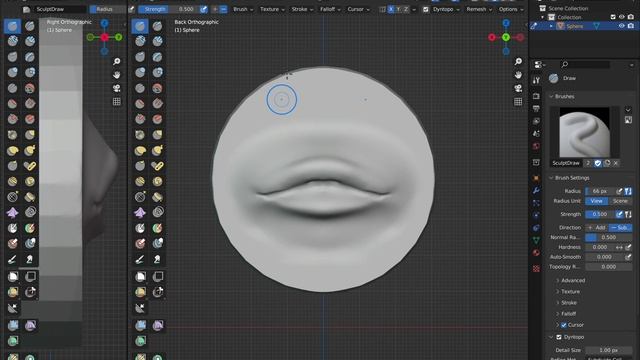640x360 pixels.
Task: Expand Stroke subpanel in Brush Settings
Action: point(566,303)
